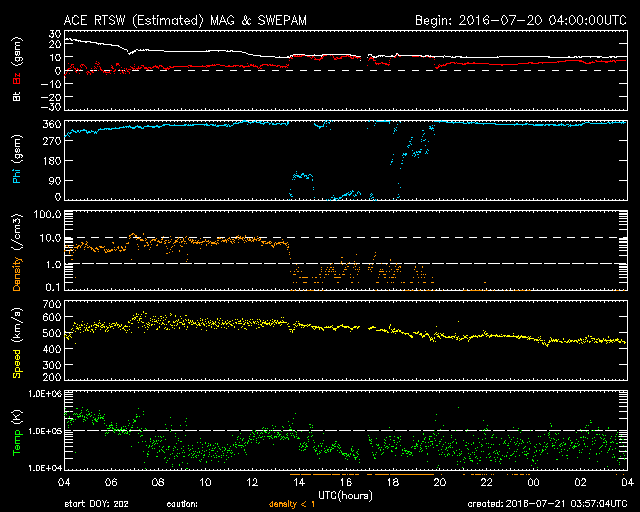Click the '12' hour tick label
Image resolution: width=640 pixels, height=512 pixels.
click(x=252, y=482)
